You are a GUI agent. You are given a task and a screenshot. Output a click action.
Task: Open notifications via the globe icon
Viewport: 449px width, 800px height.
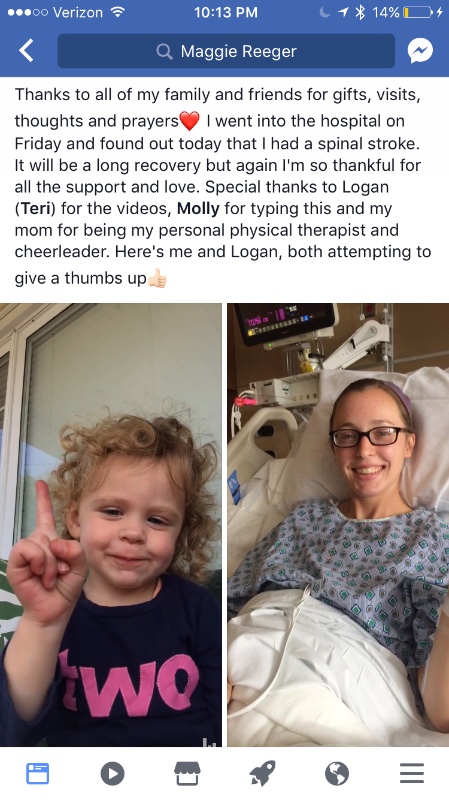click(x=337, y=773)
